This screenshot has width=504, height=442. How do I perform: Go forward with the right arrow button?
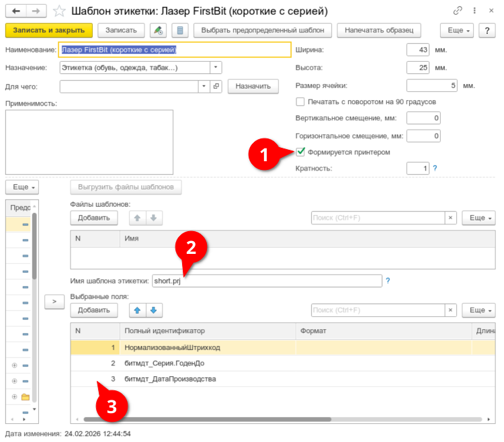[x=36, y=11]
